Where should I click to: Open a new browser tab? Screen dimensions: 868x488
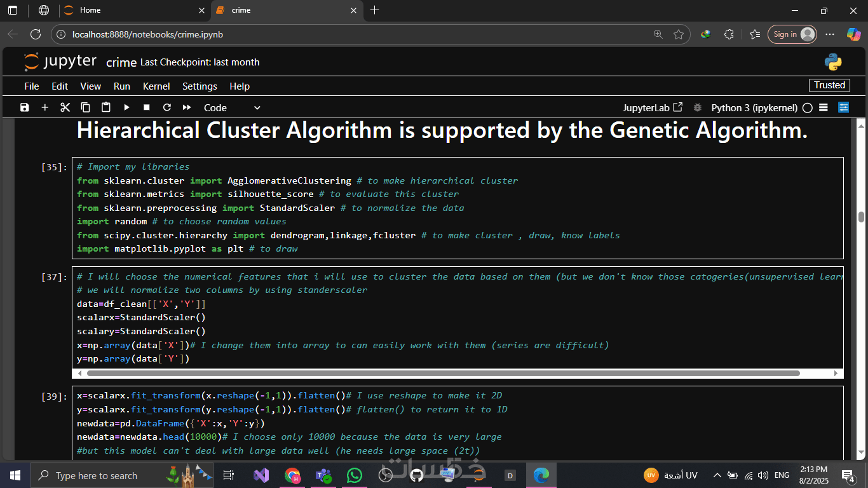click(374, 10)
